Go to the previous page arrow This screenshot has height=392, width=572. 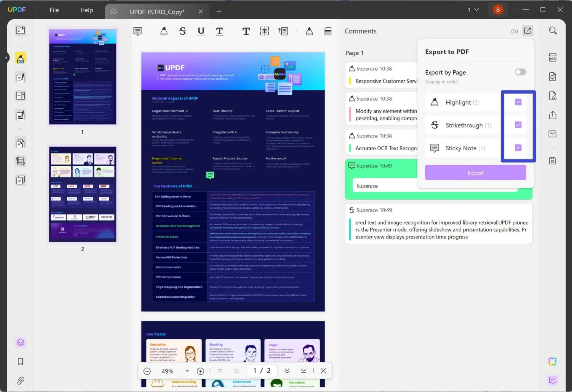click(236, 371)
